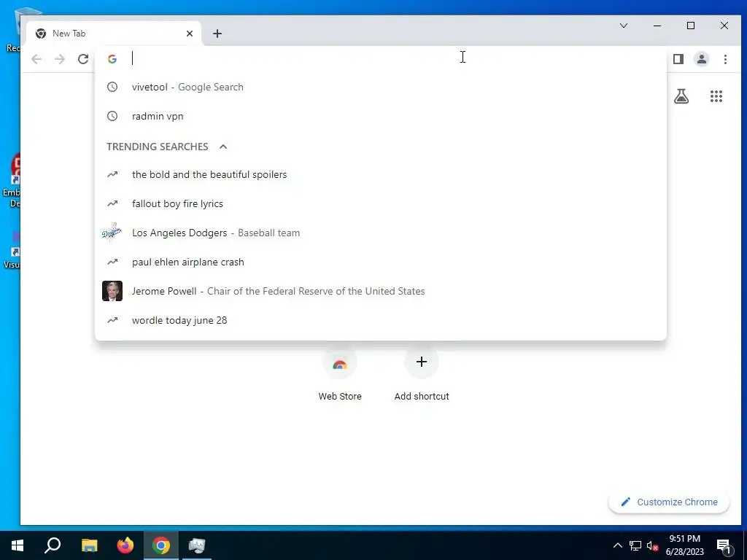Image resolution: width=747 pixels, height=560 pixels.
Task: Choose 'wordle today june 28' suggestion
Action: [381, 321]
